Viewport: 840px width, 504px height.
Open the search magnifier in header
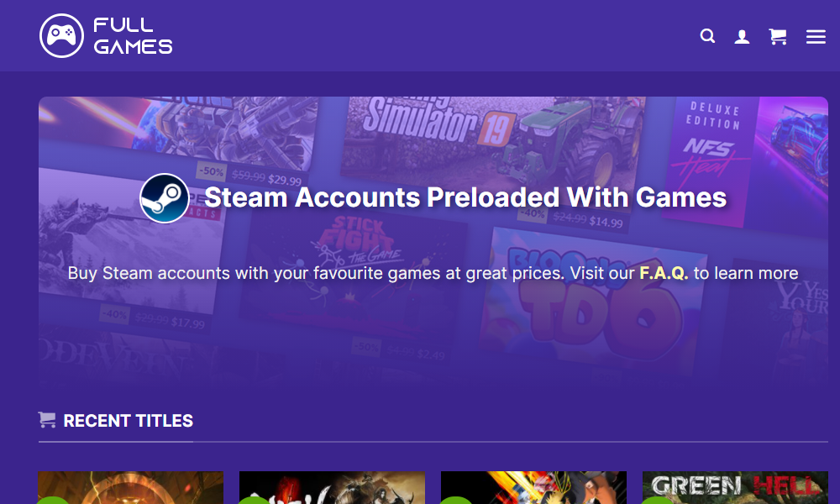(x=708, y=36)
